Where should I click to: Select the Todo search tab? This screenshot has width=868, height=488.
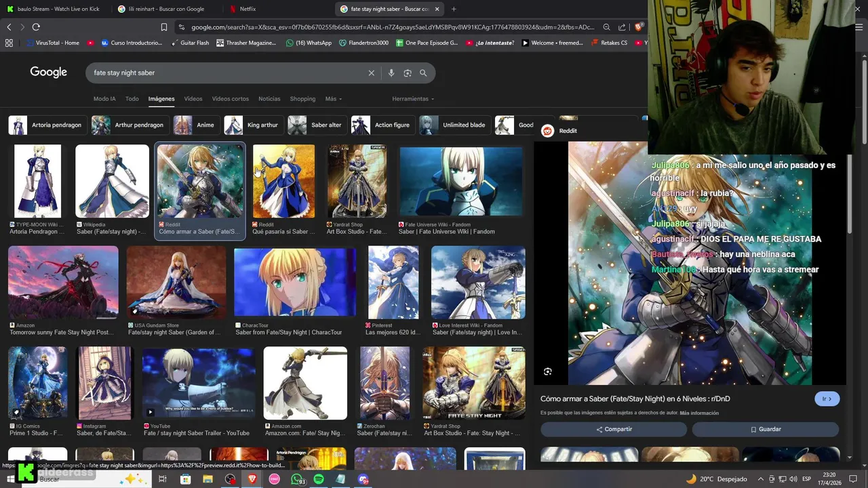click(x=132, y=99)
